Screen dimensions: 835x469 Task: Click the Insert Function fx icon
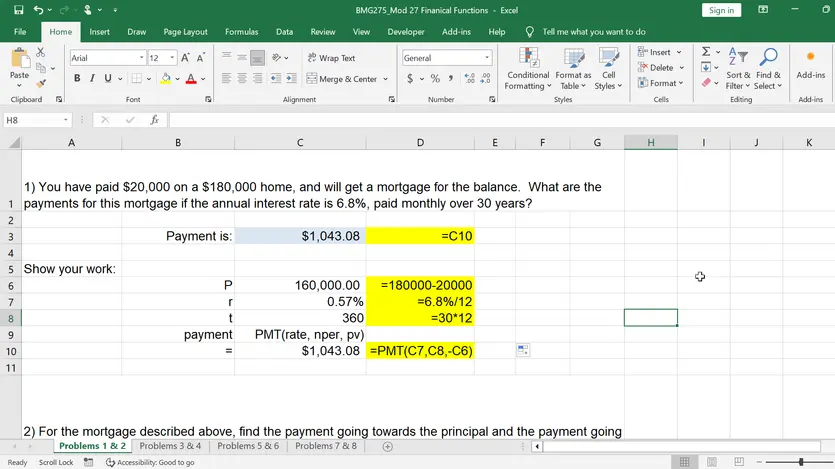(154, 120)
